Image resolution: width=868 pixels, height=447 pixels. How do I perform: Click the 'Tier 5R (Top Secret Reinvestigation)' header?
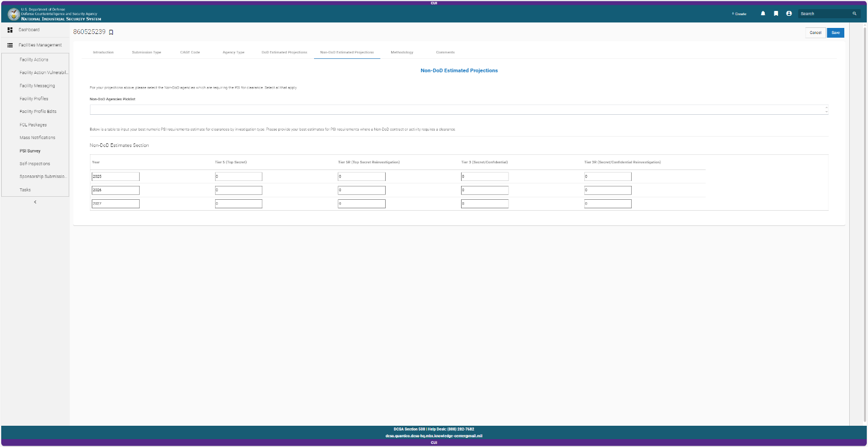pyautogui.click(x=369, y=162)
